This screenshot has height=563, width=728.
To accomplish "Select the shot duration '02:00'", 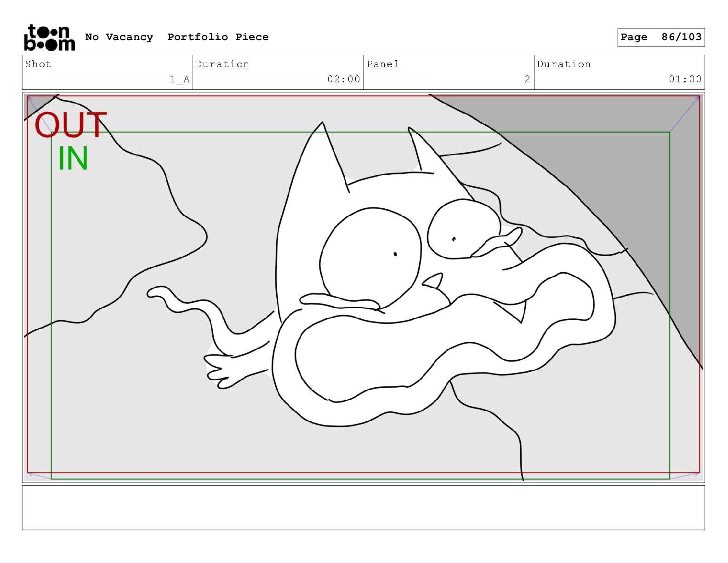I will [344, 79].
